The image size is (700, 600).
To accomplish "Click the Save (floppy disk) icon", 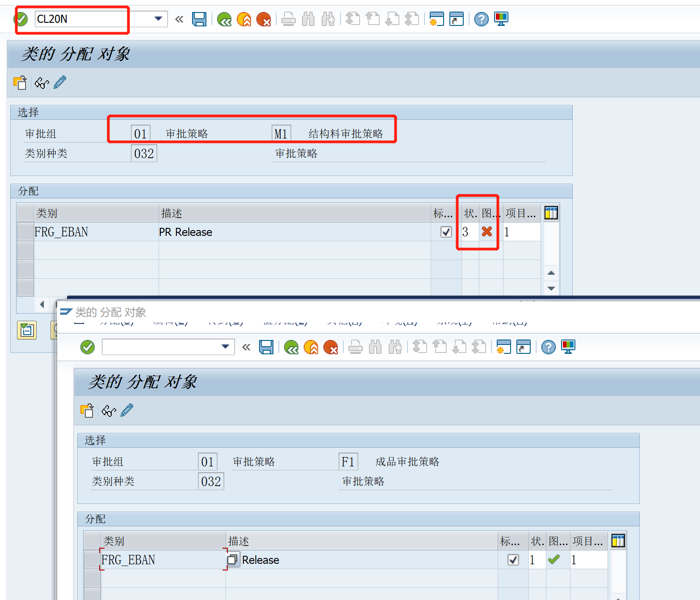I will [x=199, y=19].
